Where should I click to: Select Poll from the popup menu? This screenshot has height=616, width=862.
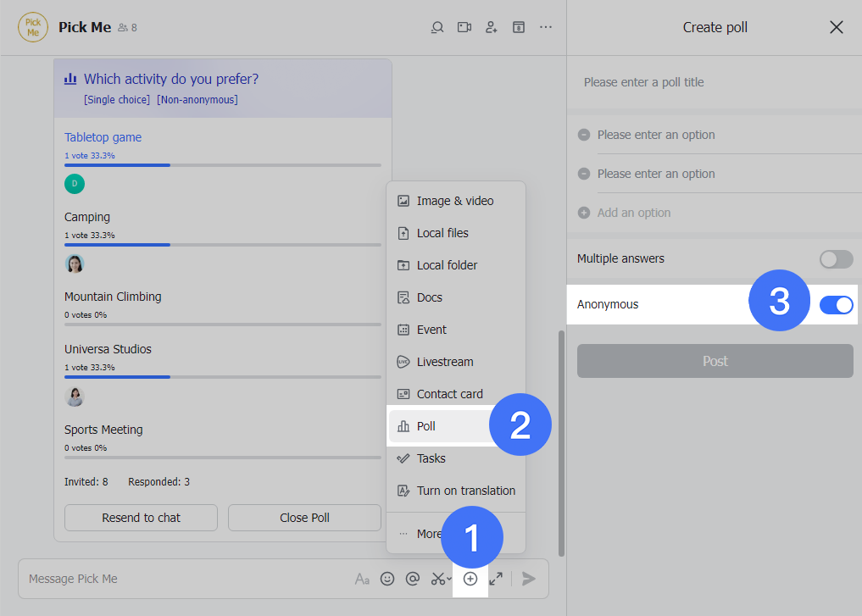coord(426,426)
